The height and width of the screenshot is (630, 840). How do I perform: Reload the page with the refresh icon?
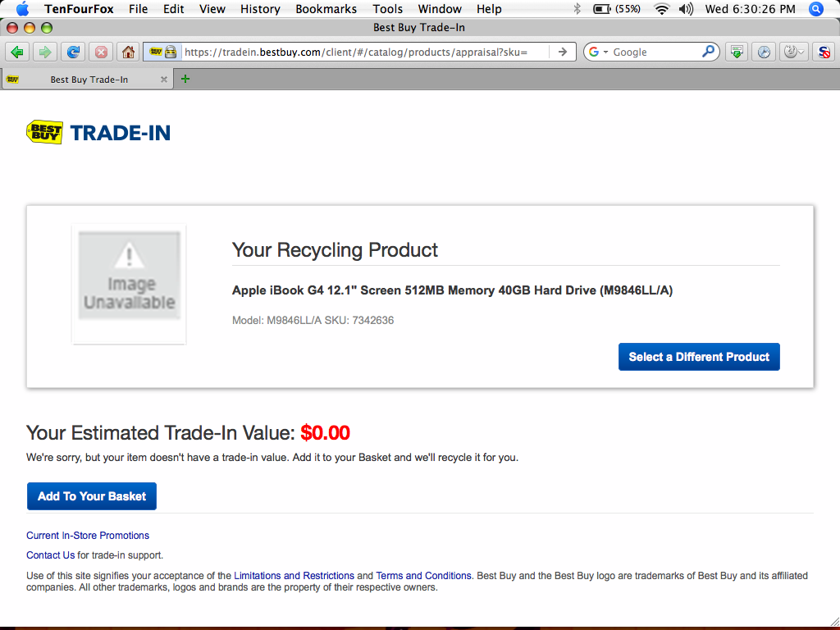click(73, 52)
